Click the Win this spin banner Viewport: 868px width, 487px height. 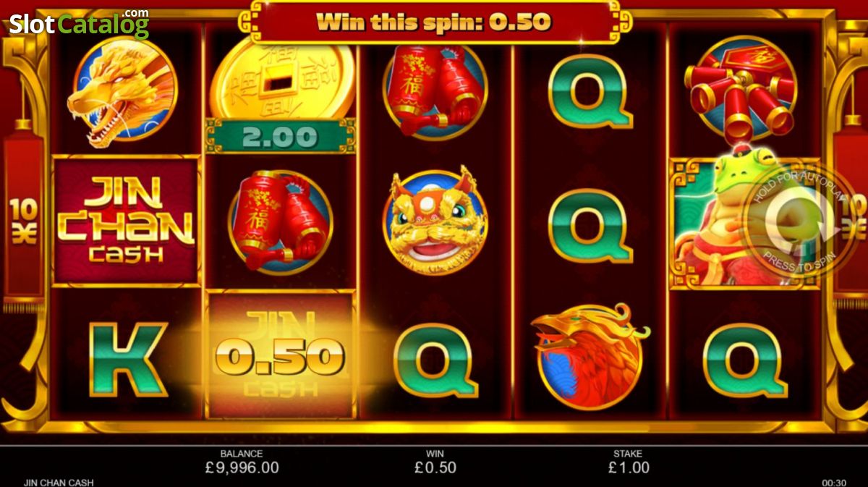click(x=434, y=21)
